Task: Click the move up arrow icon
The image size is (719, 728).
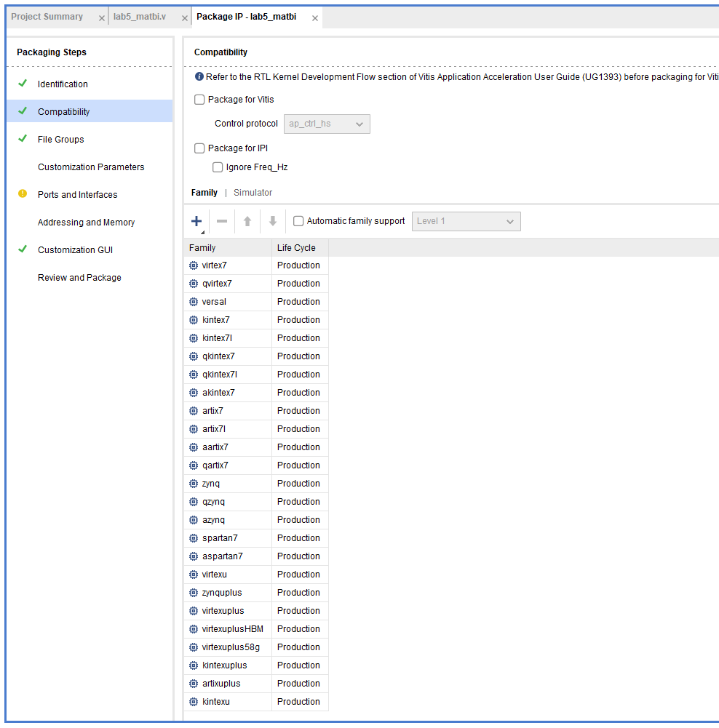Action: click(247, 222)
